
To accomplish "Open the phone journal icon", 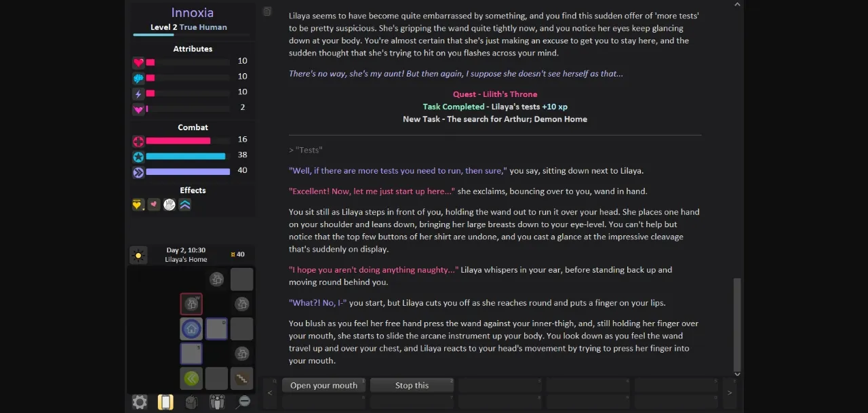I will coord(165,402).
